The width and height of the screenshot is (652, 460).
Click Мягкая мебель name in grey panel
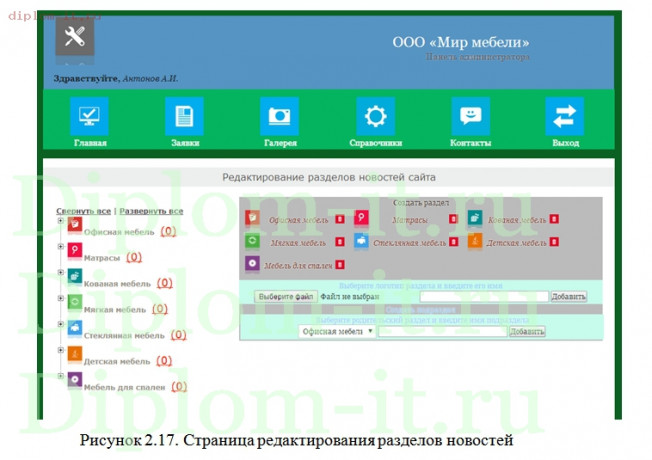pyautogui.click(x=299, y=243)
